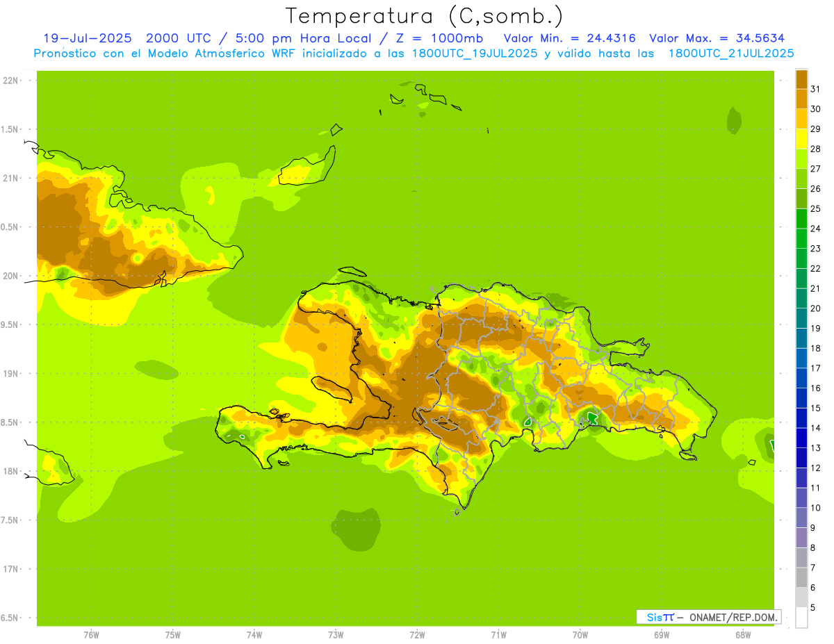Click 'Valor Max. = 34.5634' text
The width and height of the screenshot is (834, 644).
pyautogui.click(x=717, y=38)
